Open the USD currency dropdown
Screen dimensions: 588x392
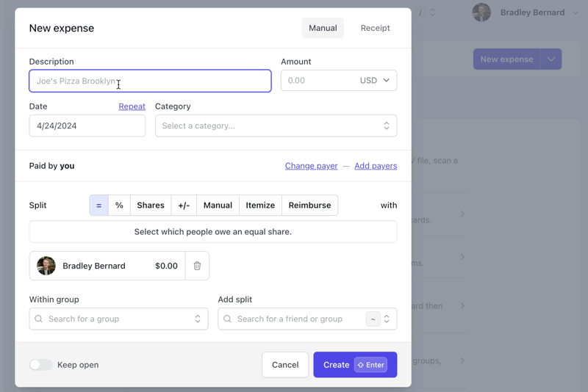[376, 81]
